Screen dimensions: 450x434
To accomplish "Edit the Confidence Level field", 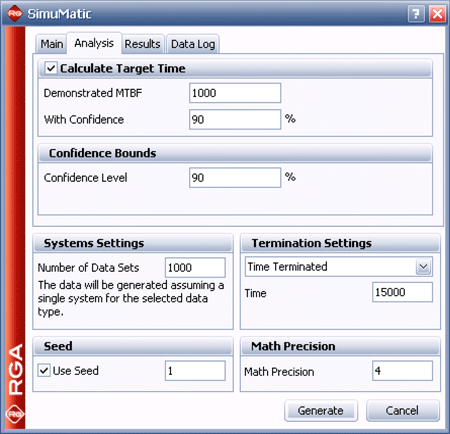I will click(235, 178).
